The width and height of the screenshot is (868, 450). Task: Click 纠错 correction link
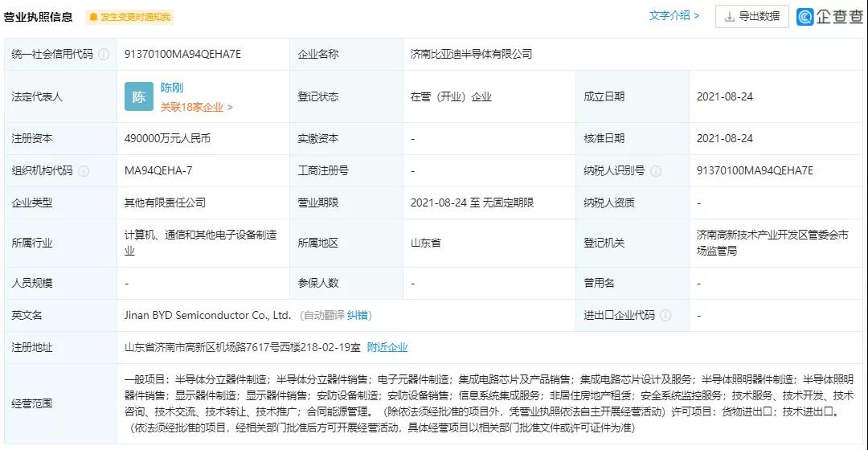click(x=358, y=316)
